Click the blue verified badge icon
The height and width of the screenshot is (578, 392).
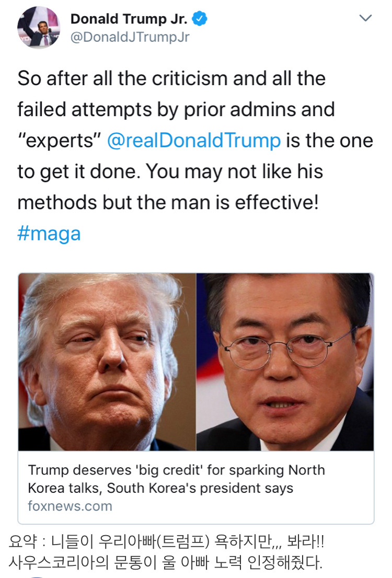[200, 18]
